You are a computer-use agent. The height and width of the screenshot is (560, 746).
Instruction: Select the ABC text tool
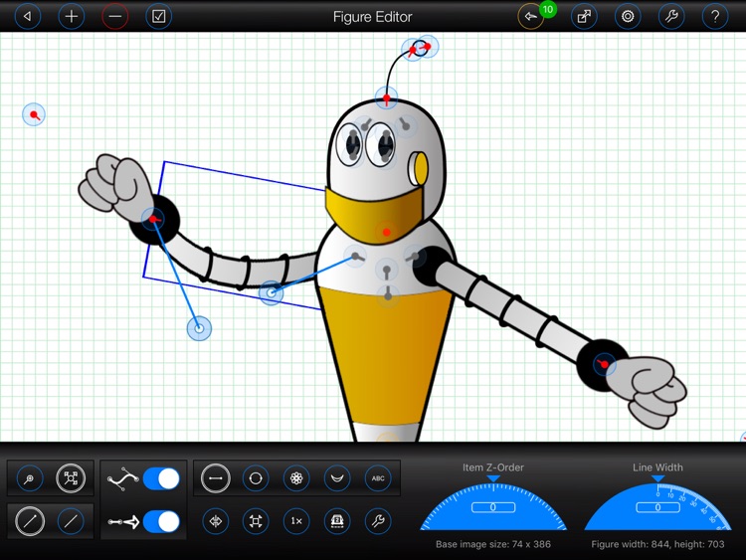click(378, 478)
